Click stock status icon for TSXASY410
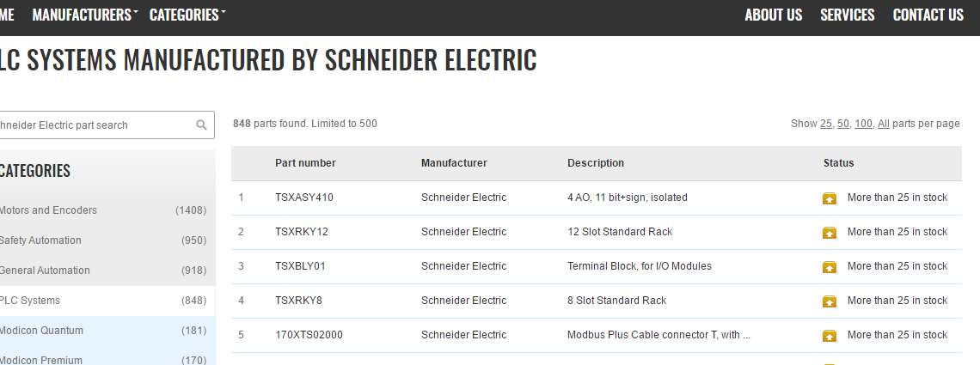The image size is (980, 365). point(830,198)
